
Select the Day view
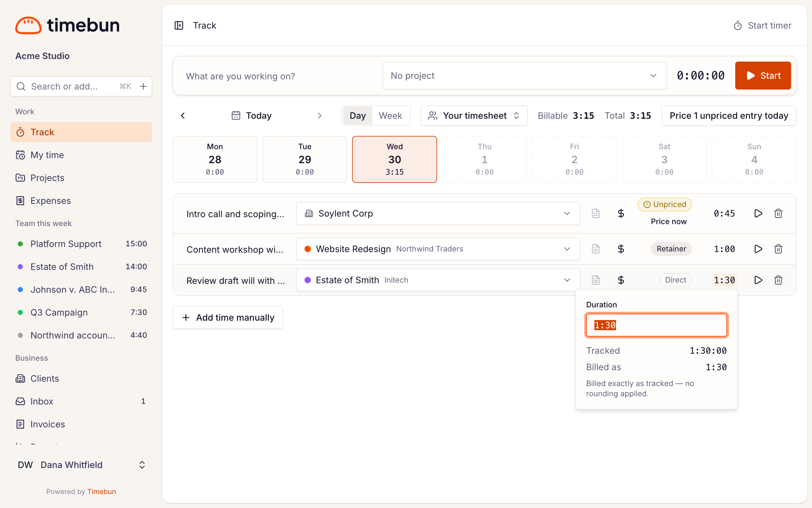click(358, 116)
